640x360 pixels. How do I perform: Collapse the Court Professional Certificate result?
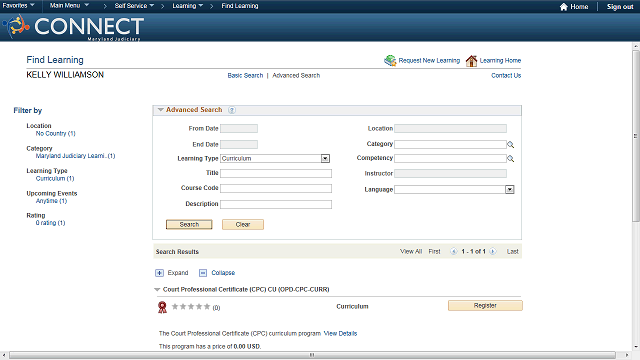157,289
